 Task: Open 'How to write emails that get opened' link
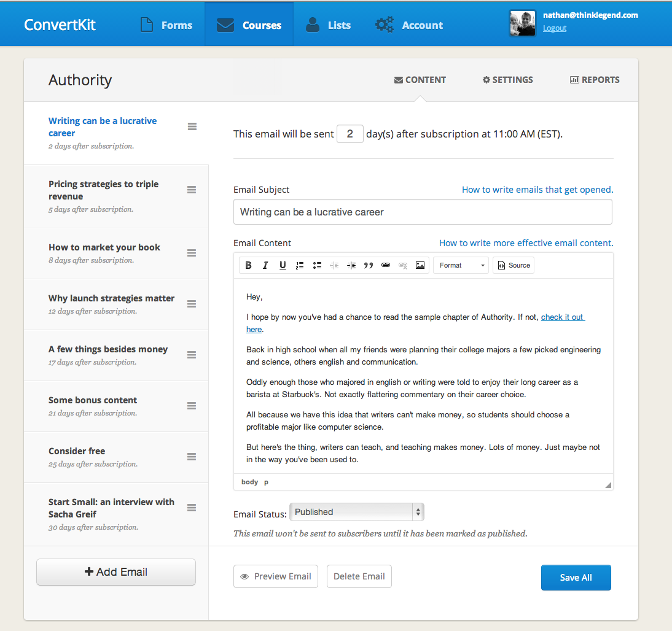(x=537, y=190)
